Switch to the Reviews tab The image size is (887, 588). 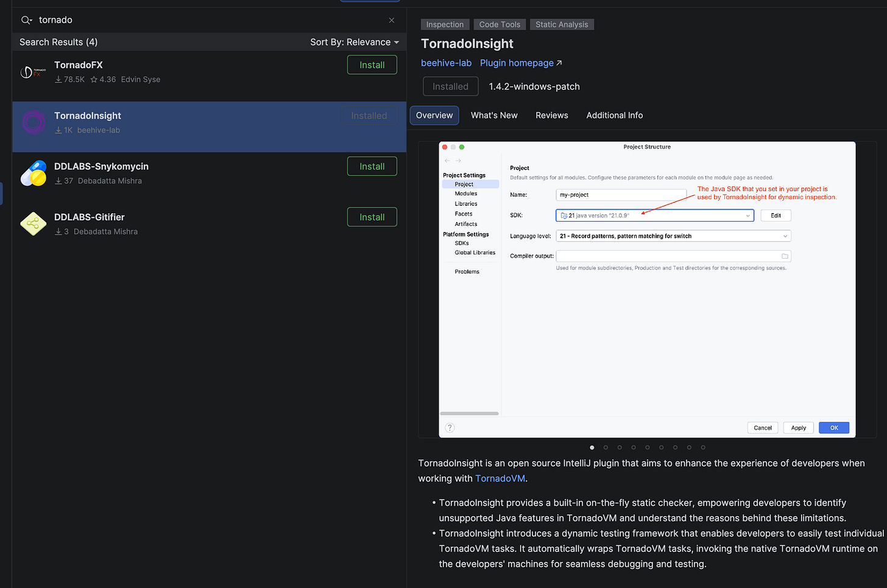click(552, 115)
